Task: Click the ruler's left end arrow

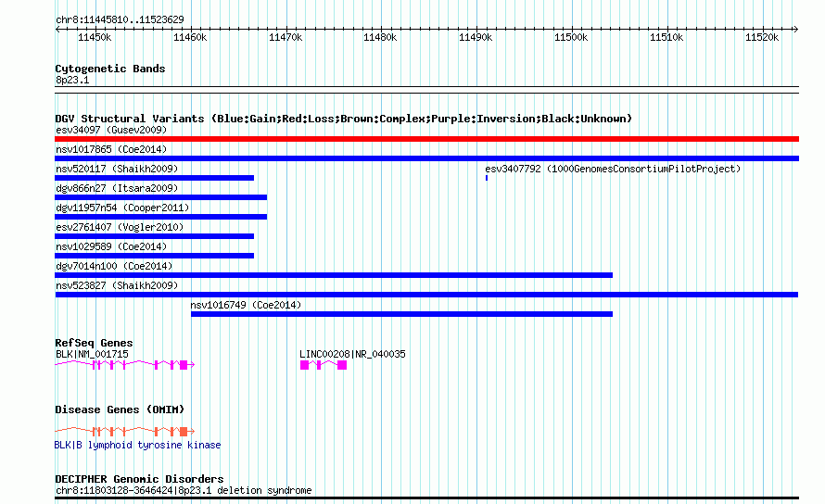Action: pyautogui.click(x=57, y=29)
